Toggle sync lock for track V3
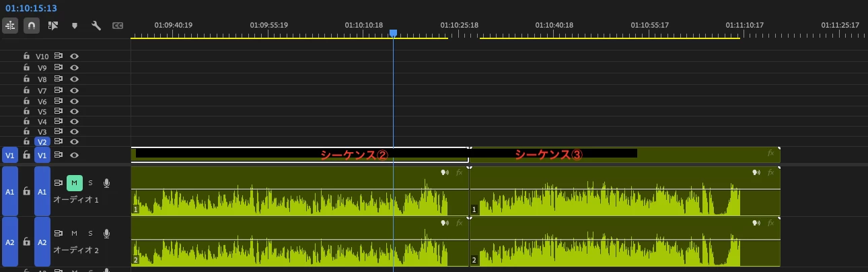Screen dimensions: 868x272 [x=59, y=132]
